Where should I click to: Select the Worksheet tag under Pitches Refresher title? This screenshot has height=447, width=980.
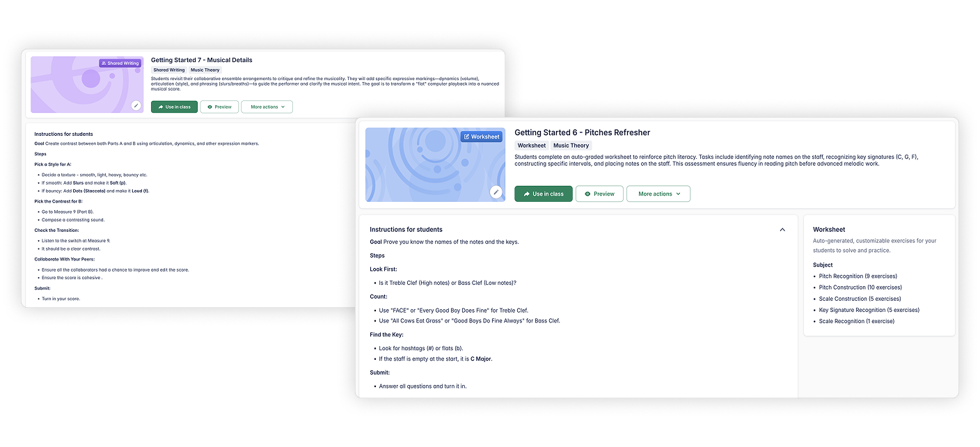click(531, 146)
